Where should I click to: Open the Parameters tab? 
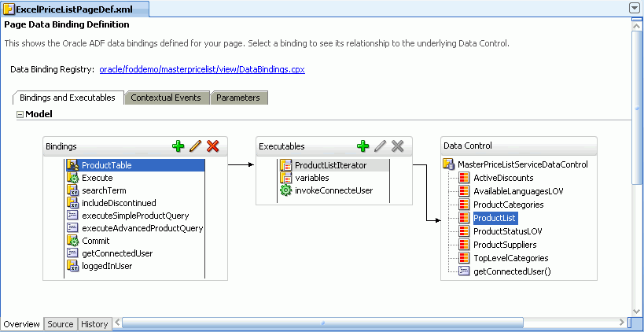pos(238,98)
